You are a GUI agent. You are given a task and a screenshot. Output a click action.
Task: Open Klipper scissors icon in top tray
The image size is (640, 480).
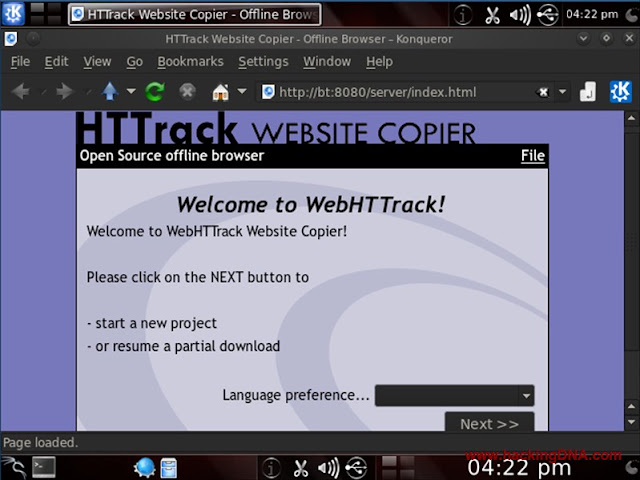pos(492,15)
